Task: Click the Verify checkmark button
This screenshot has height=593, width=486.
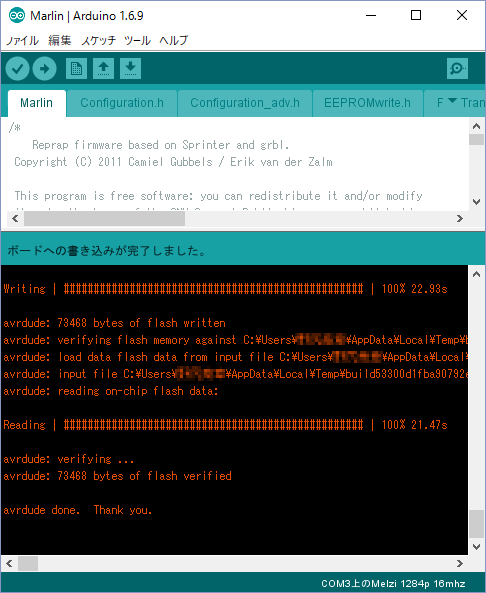Action: pyautogui.click(x=17, y=68)
